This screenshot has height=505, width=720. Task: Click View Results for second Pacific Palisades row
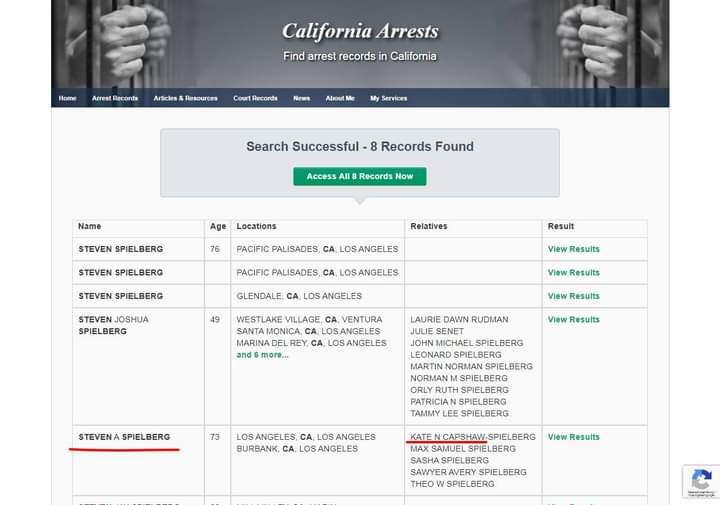pos(573,272)
